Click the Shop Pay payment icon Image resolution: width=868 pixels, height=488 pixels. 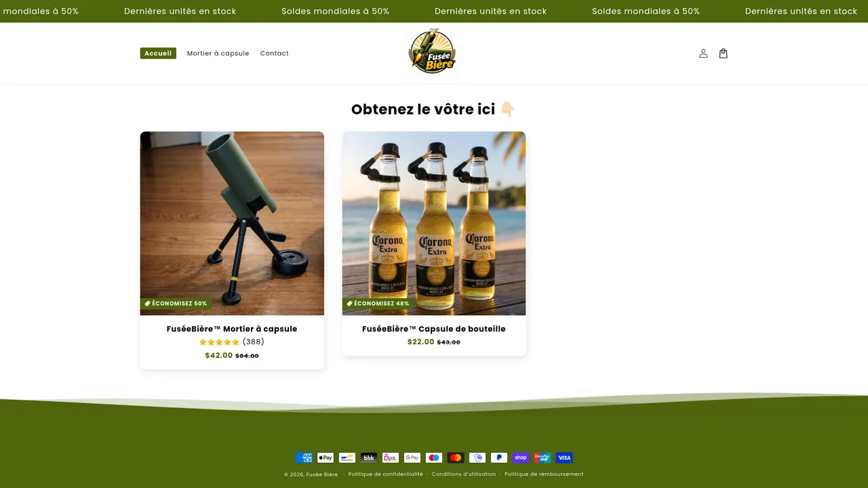[x=521, y=457]
